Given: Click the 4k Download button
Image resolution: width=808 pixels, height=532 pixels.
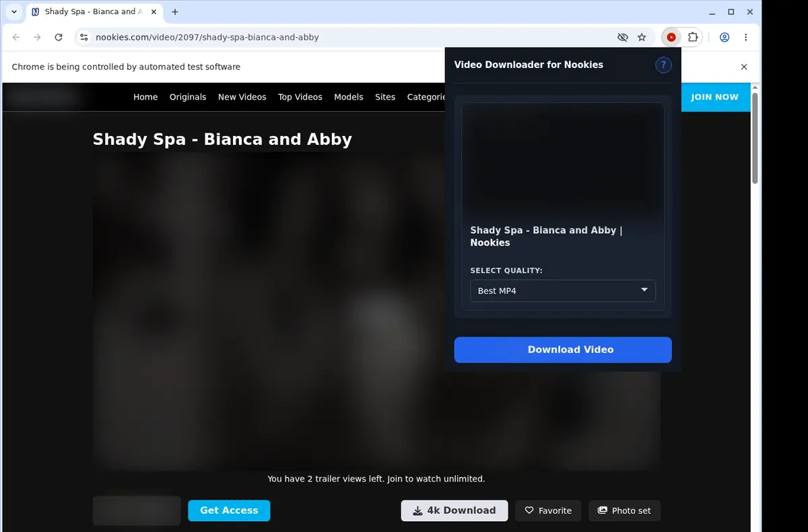Looking at the screenshot, I should [455, 510].
